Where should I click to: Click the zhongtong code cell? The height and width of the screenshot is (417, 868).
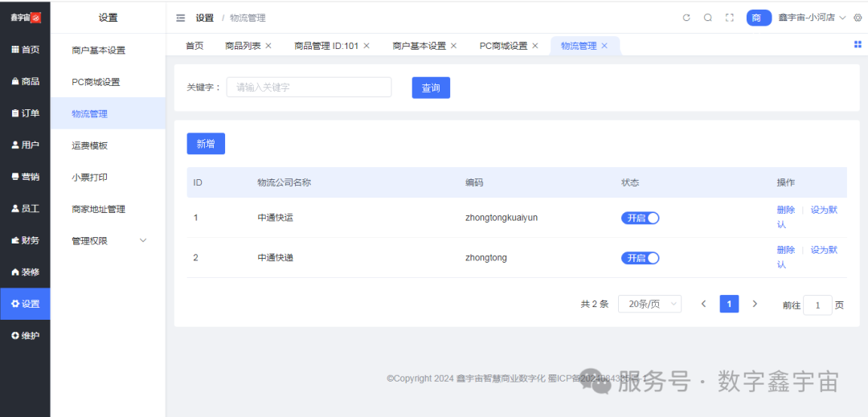(486, 257)
